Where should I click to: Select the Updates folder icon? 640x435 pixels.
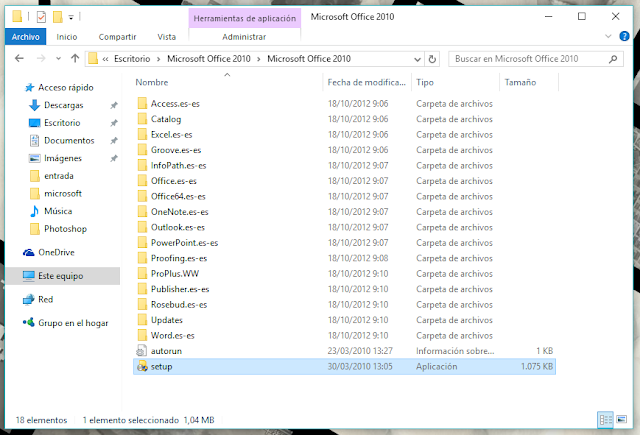[x=142, y=320]
